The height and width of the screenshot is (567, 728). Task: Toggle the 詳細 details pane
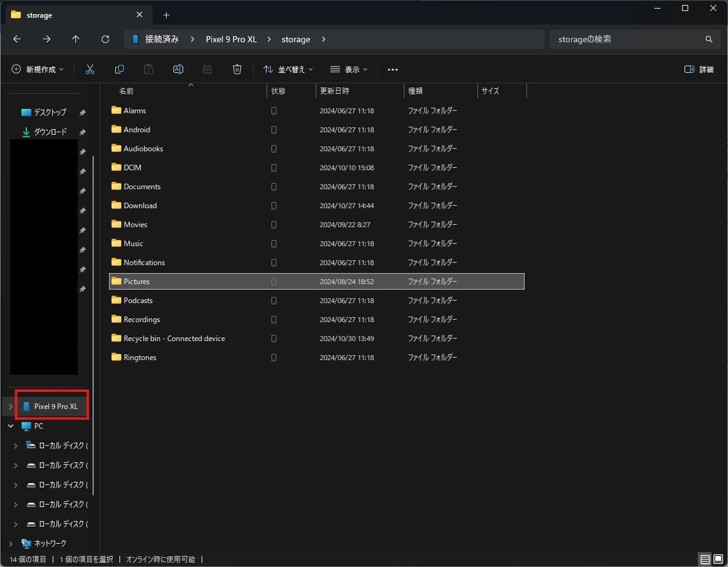click(x=699, y=70)
